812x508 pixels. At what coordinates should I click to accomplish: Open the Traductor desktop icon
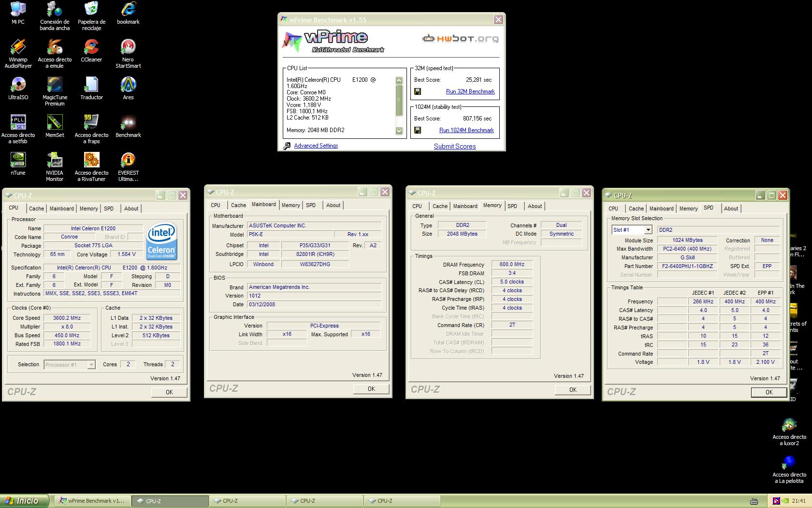[x=91, y=89]
